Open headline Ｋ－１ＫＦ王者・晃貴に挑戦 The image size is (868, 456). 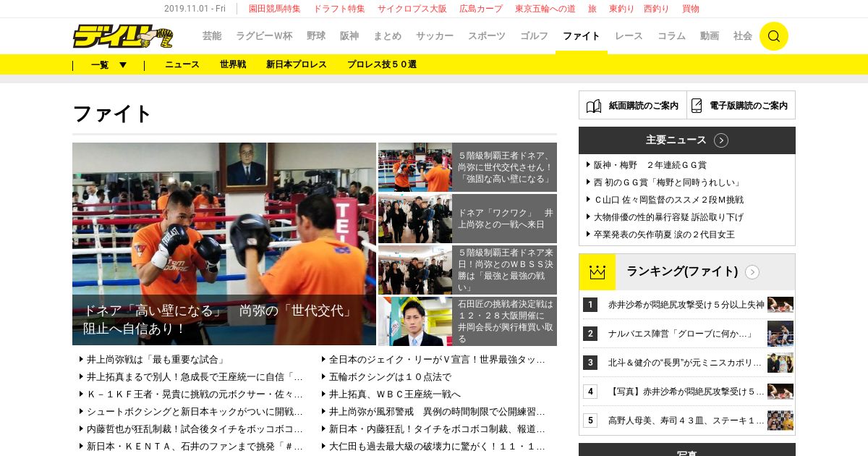coord(195,394)
